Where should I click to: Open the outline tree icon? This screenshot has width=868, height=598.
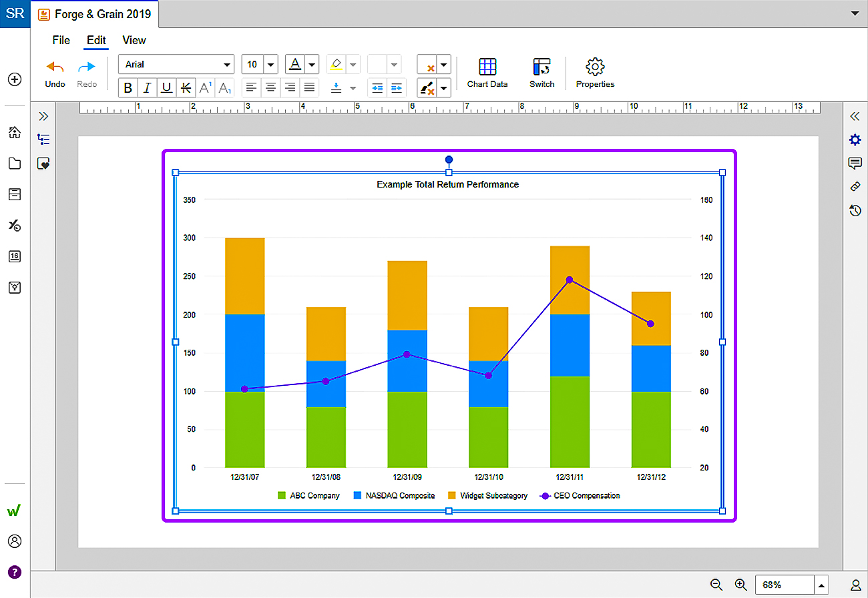click(43, 139)
